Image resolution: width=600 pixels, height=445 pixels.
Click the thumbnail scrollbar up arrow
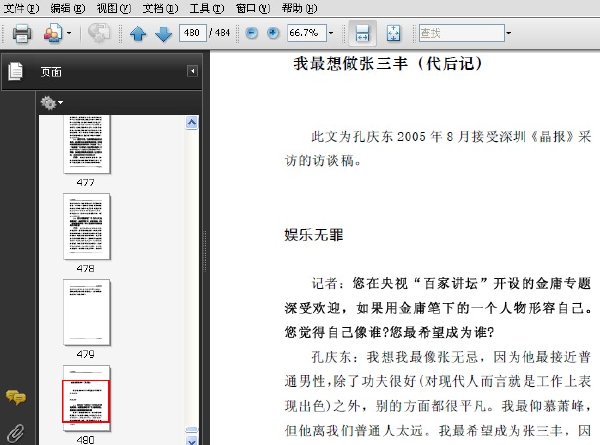192,122
